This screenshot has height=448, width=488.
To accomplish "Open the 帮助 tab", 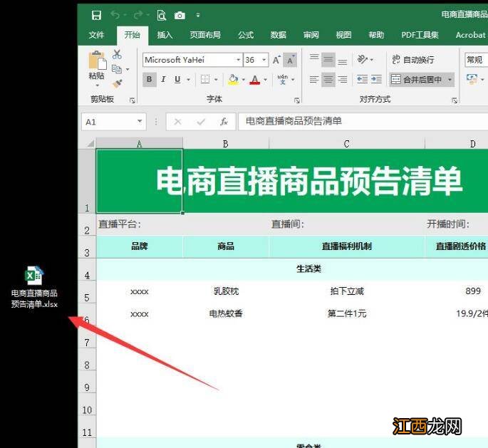I will pos(376,35).
